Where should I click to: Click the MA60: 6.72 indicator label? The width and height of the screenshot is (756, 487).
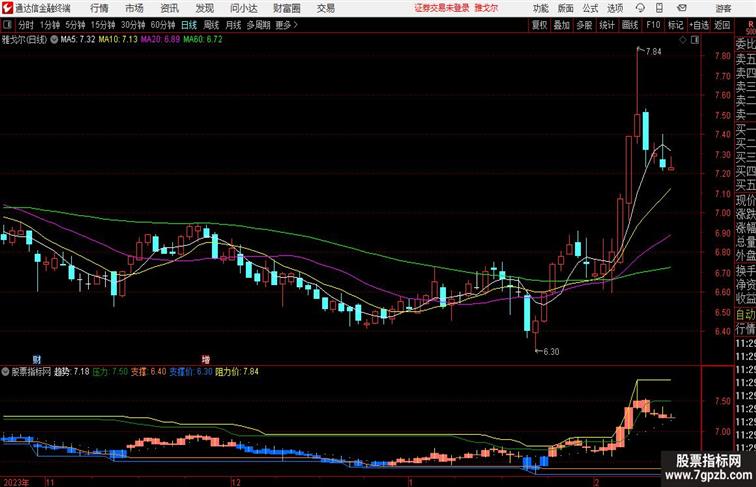[x=202, y=40]
